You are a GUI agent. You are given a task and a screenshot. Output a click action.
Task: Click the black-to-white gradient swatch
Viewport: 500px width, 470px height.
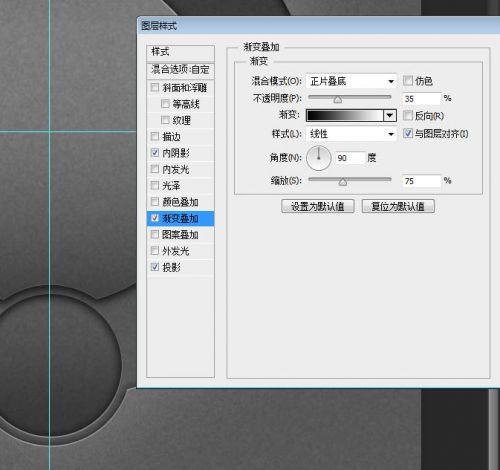(x=345, y=115)
